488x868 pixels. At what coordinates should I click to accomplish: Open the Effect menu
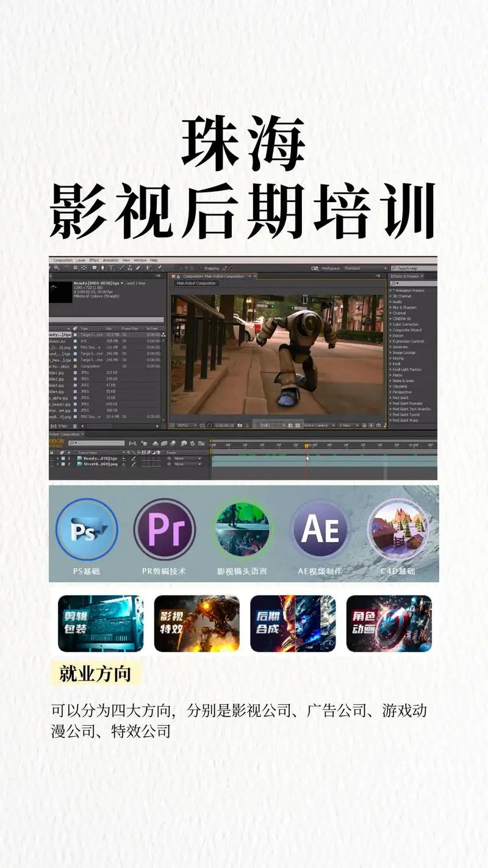(94, 260)
